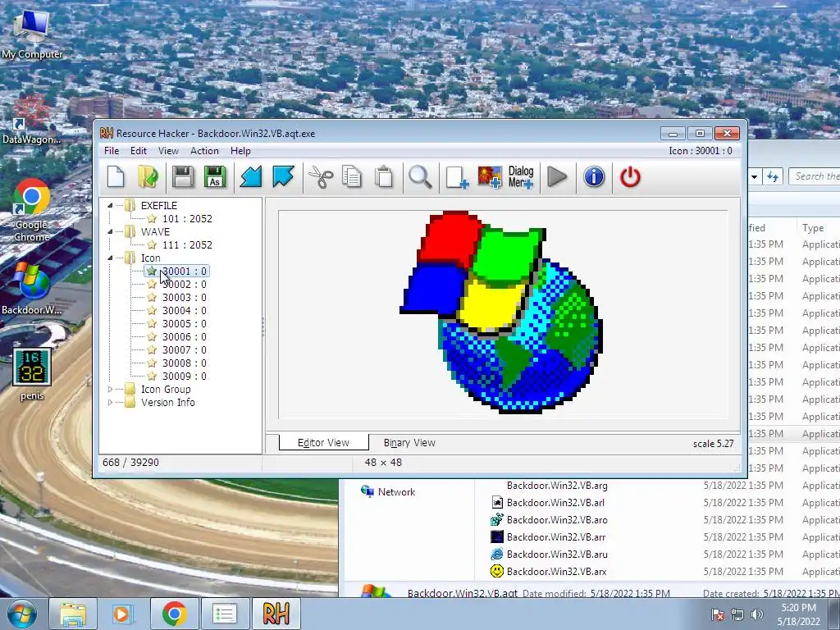Viewport: 840px width, 630px height.
Task: Cut with the scissors toolbar icon
Action: (321, 177)
